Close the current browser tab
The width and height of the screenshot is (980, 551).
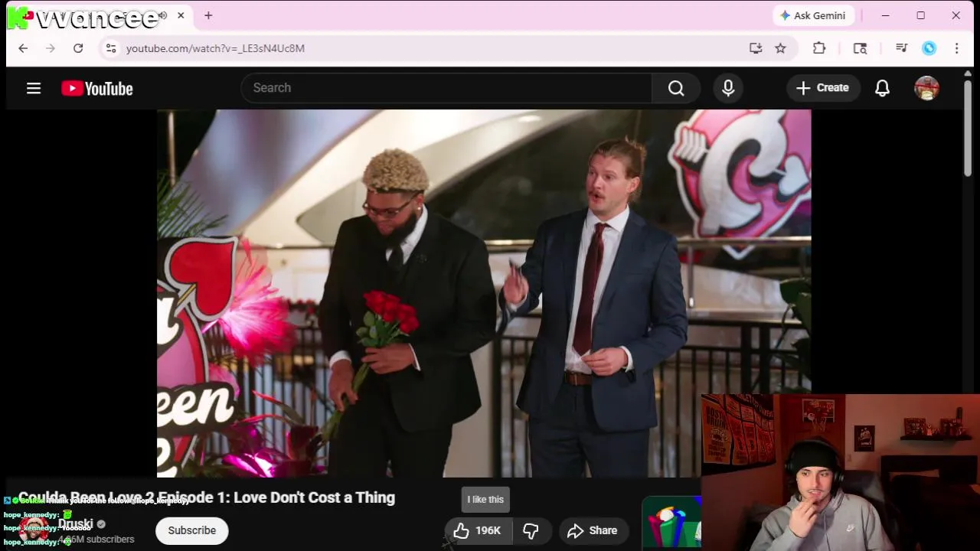coord(181,15)
